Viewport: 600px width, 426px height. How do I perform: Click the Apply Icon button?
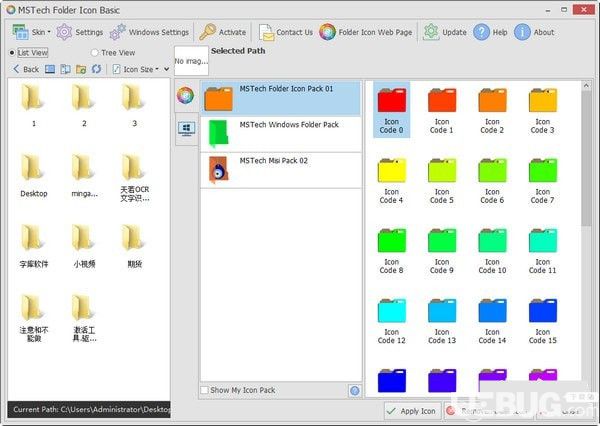tap(412, 411)
